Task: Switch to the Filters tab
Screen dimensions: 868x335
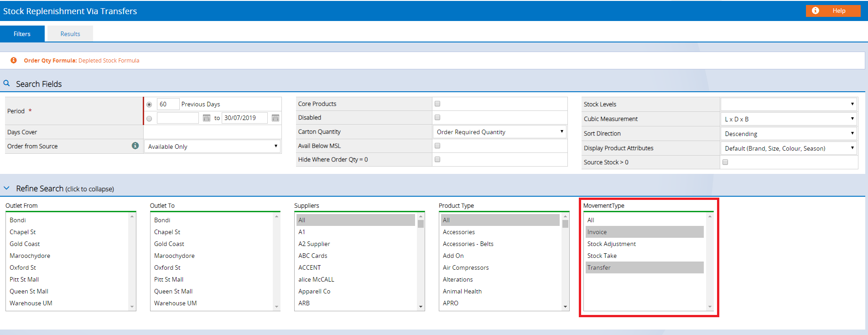Action: (x=22, y=34)
